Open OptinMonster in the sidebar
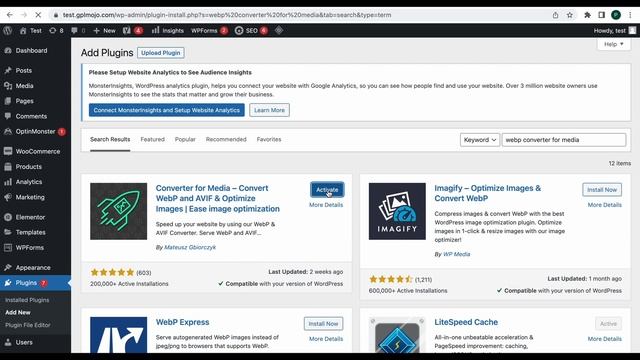Image resolution: width=640 pixels, height=360 pixels. (x=35, y=131)
